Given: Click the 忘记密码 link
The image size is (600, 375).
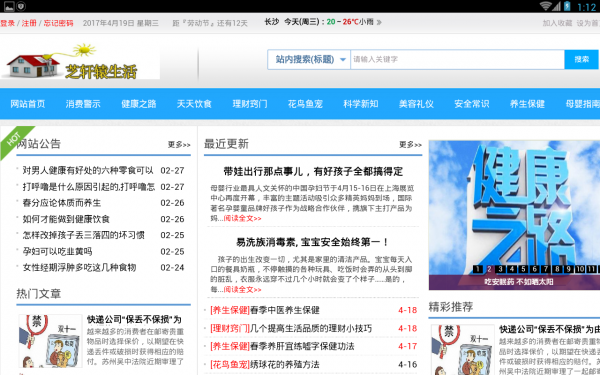Looking at the screenshot, I should [59, 23].
